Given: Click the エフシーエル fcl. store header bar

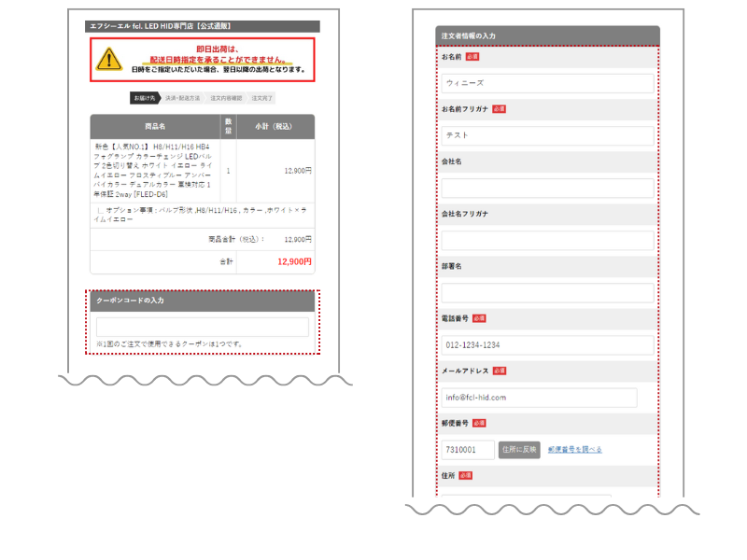Looking at the screenshot, I should click(202, 27).
